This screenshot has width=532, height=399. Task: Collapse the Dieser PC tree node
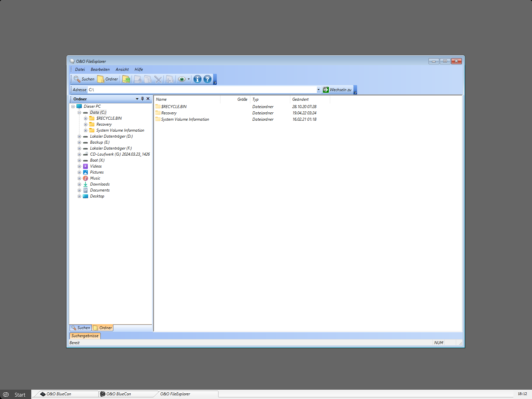coord(73,106)
